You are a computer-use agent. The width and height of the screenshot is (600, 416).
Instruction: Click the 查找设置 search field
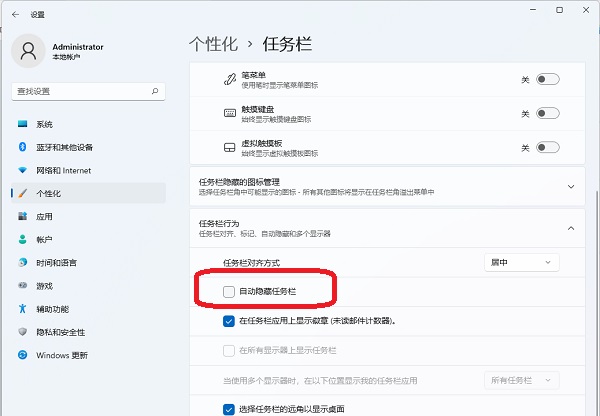88,91
